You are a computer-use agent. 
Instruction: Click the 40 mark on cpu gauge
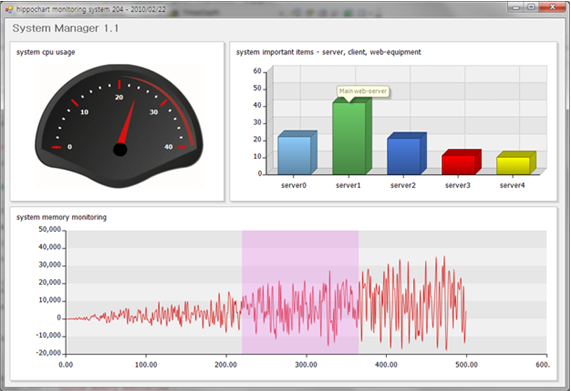pos(168,147)
